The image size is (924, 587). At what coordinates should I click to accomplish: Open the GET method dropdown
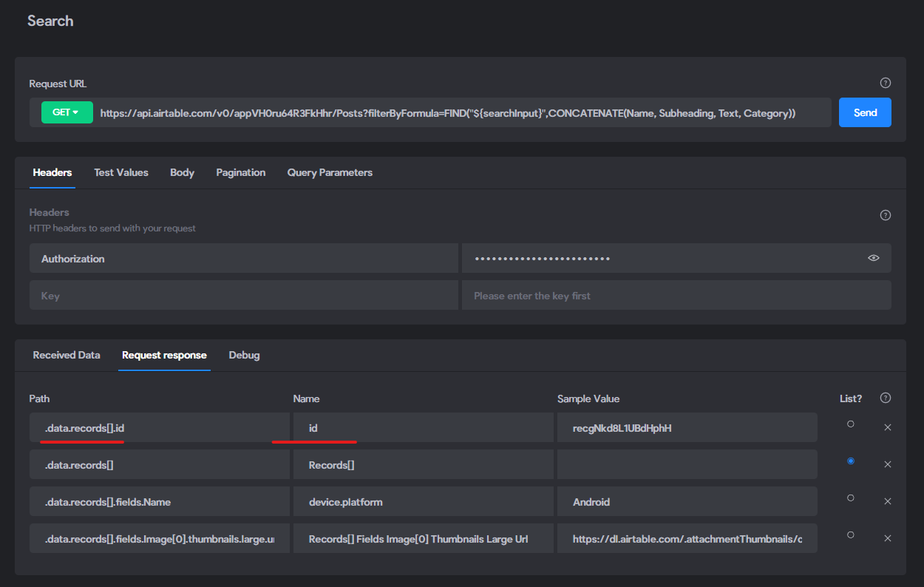67,112
